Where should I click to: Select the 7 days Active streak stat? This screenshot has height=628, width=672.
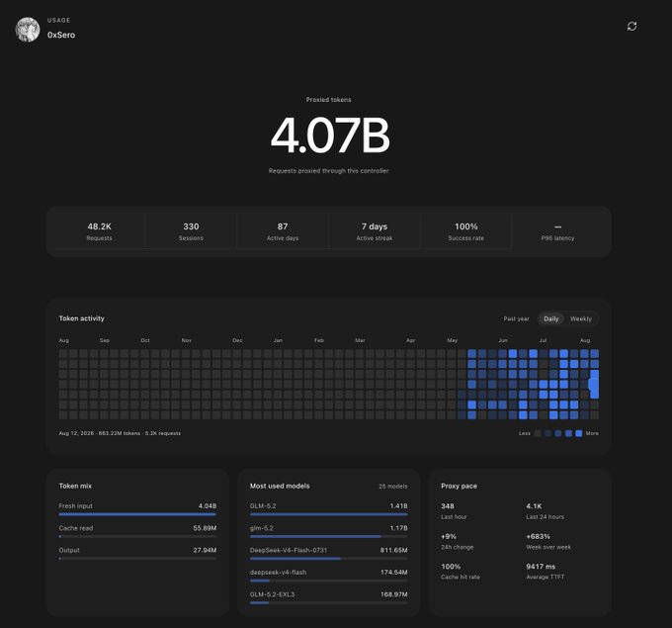point(375,231)
